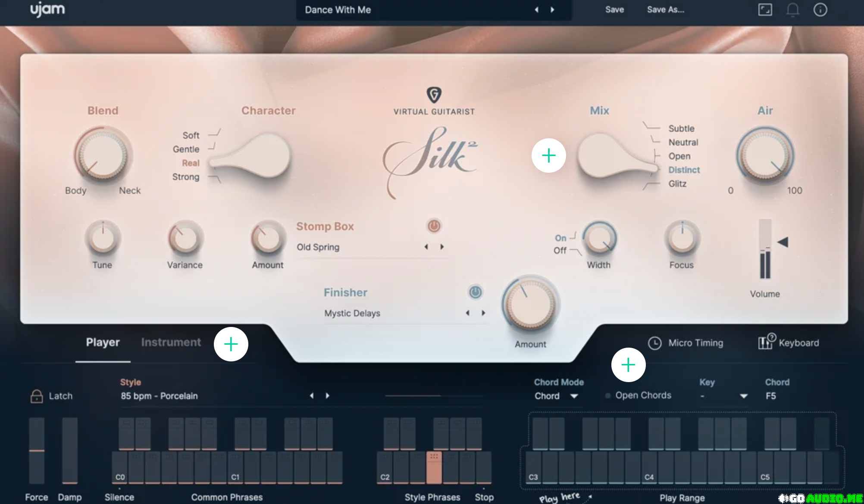Click the Mix selector handle
Viewport: 864px width, 504px height.
[617, 155]
